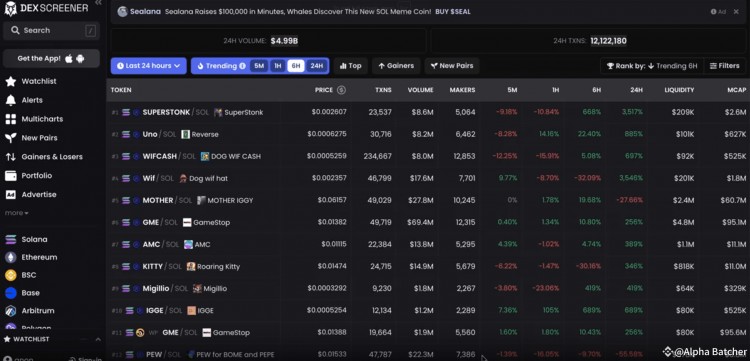750x361 pixels.
Task: Open the Last 24 hours dropdown
Action: click(x=149, y=66)
